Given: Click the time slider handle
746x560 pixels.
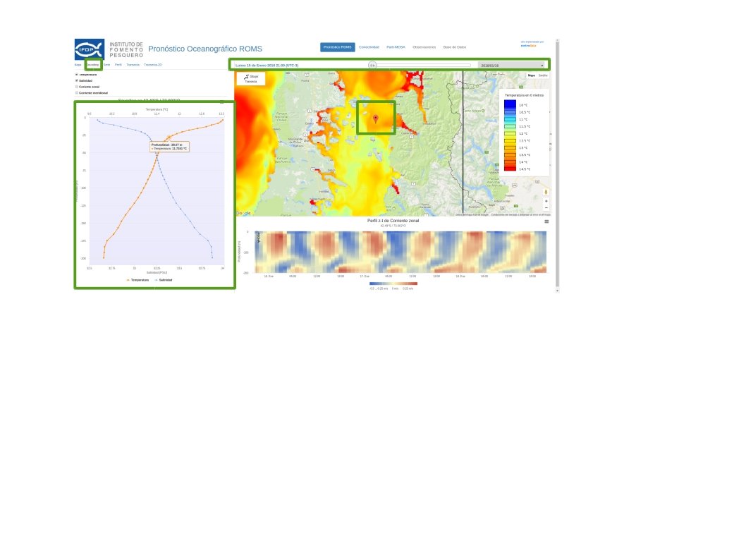Looking at the screenshot, I should coord(372,65).
